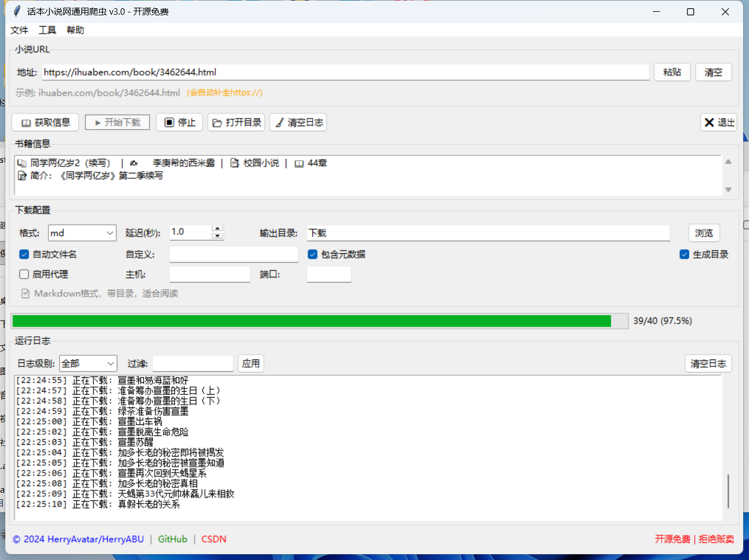Toggle the 包含元数据 checkbox
This screenshot has width=749, height=560.
336,254
